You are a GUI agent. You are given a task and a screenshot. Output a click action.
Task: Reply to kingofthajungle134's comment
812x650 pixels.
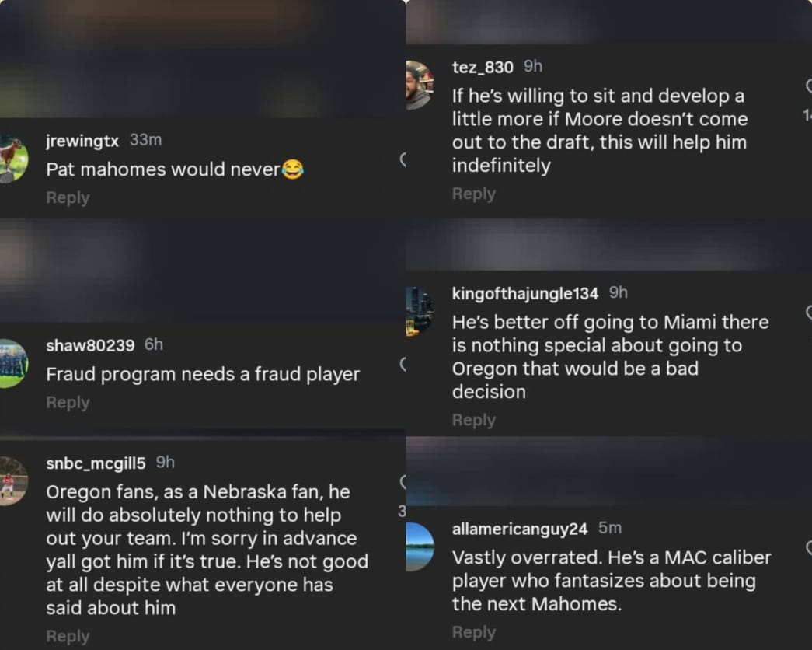[474, 420]
